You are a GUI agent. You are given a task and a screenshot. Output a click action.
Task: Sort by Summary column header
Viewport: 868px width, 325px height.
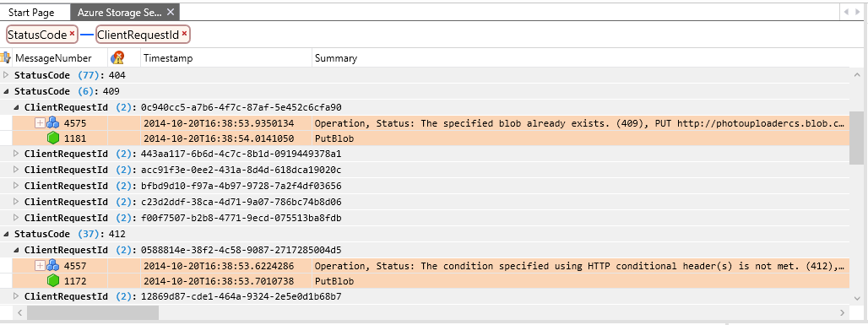tap(336, 58)
